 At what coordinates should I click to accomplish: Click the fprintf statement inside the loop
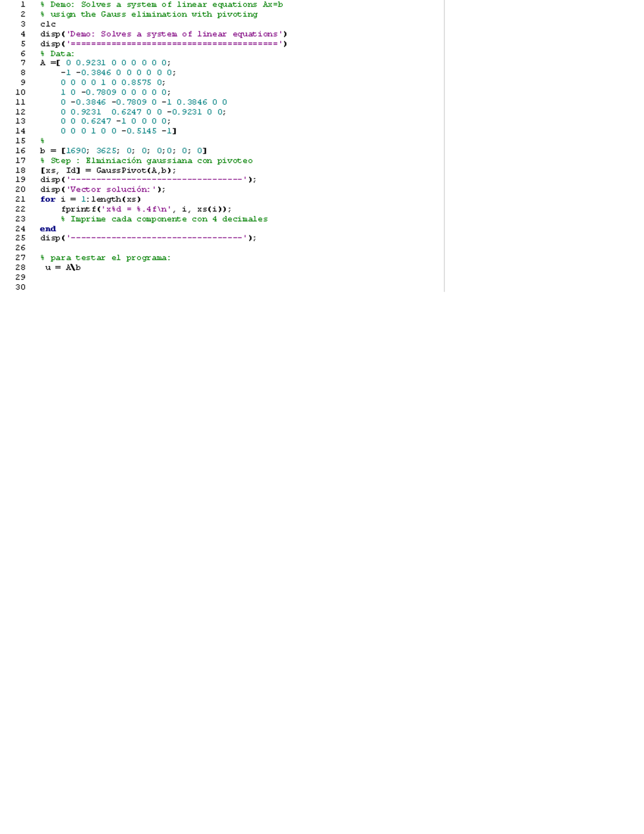(146, 209)
